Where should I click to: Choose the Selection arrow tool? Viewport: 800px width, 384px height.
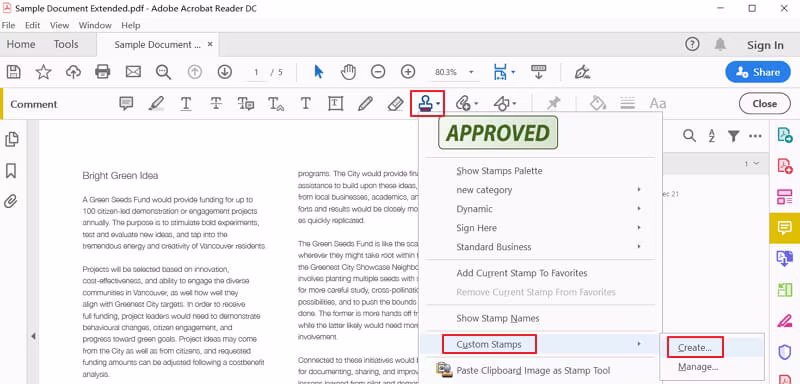tap(319, 72)
